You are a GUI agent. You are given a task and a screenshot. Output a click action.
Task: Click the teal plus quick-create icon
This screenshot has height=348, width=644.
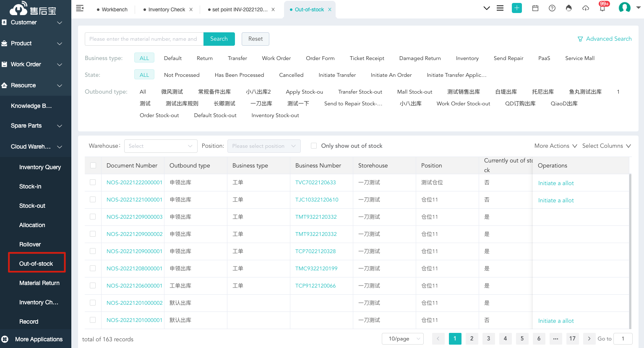click(517, 8)
